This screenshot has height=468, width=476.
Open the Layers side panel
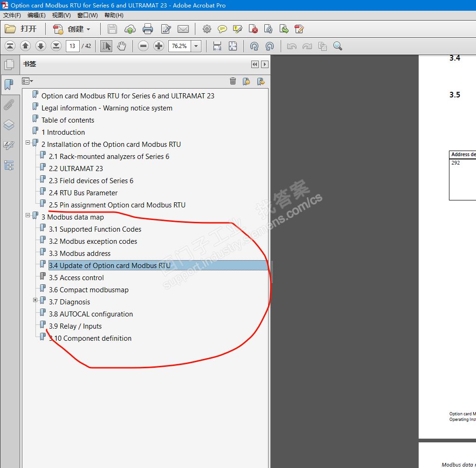click(9, 125)
